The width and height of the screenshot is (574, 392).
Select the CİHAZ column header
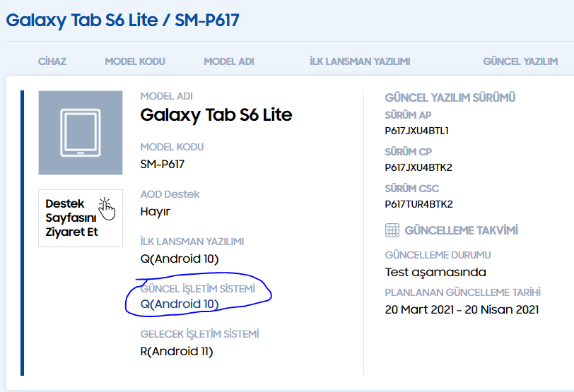pos(52,61)
